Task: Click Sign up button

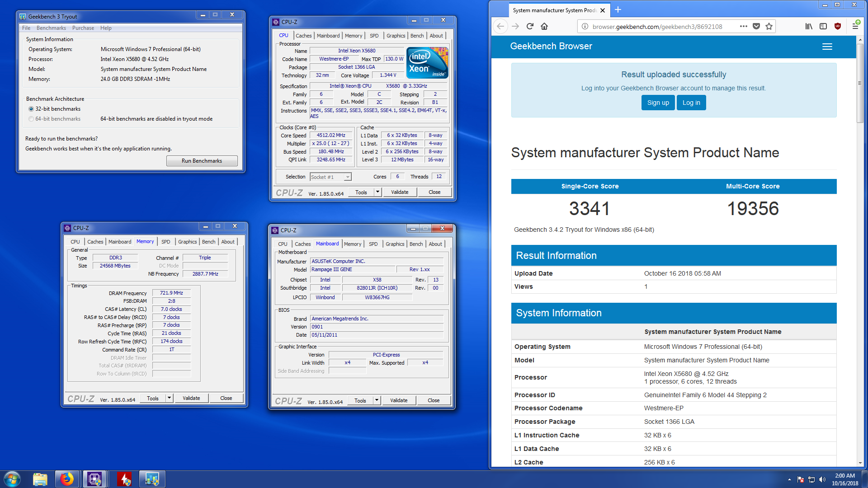Action: 658,103
